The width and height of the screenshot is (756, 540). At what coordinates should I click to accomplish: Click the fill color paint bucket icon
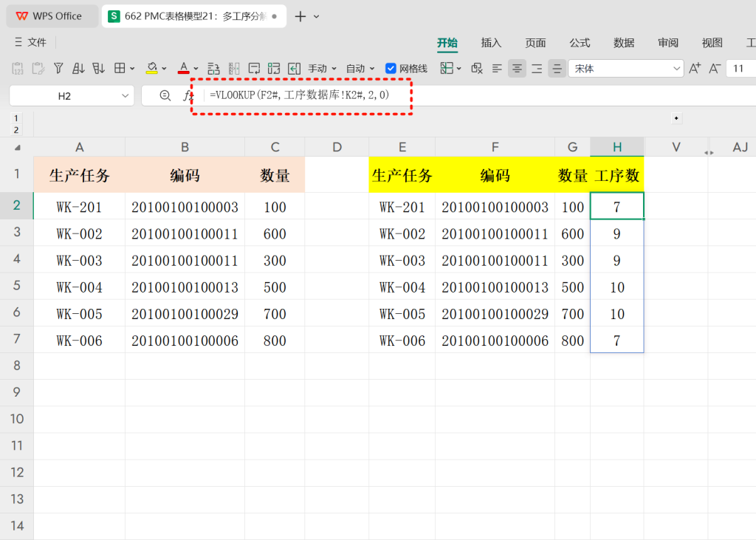click(x=152, y=69)
